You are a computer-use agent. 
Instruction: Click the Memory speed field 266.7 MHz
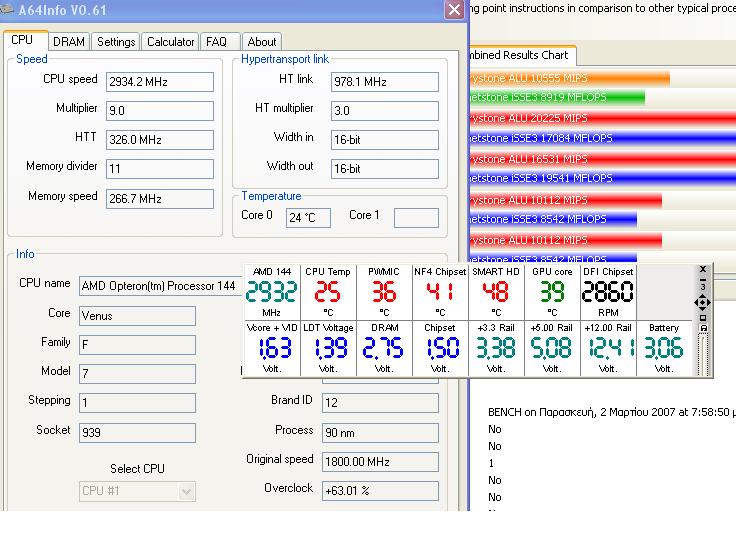click(x=160, y=199)
